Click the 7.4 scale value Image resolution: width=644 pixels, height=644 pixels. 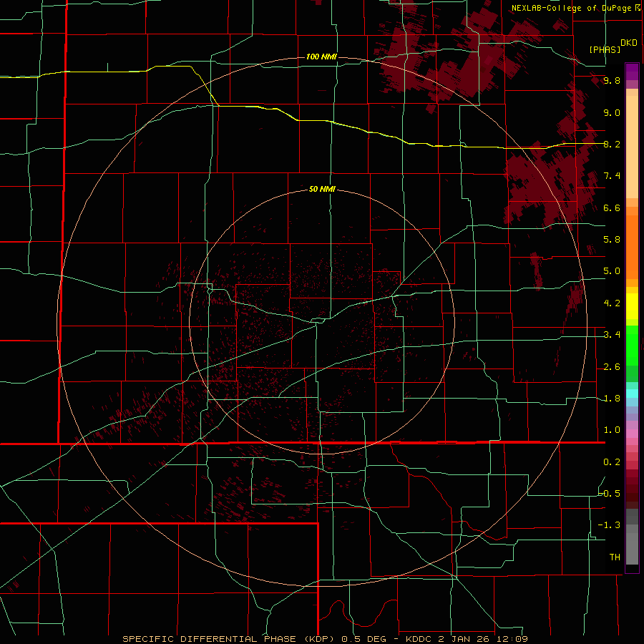click(612, 176)
